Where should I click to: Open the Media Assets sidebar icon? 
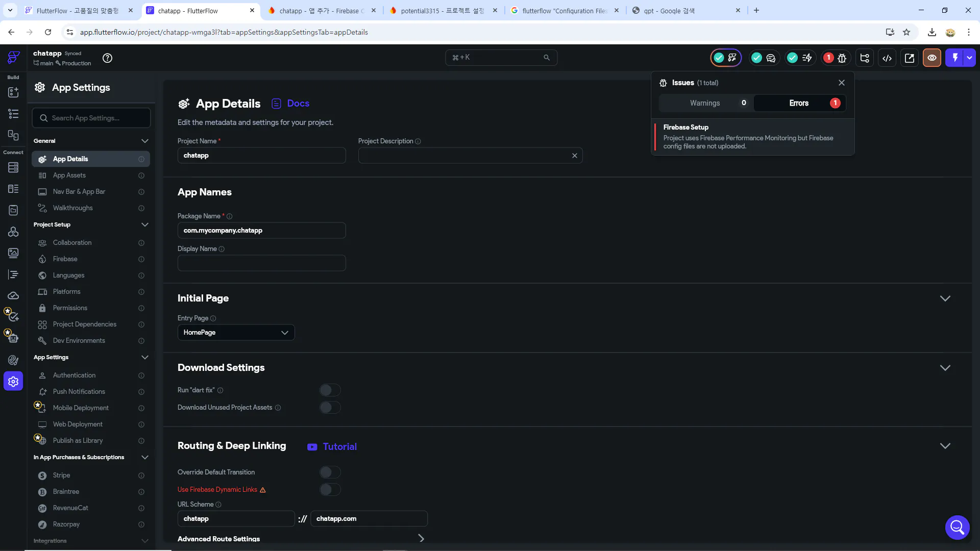pos(13,253)
